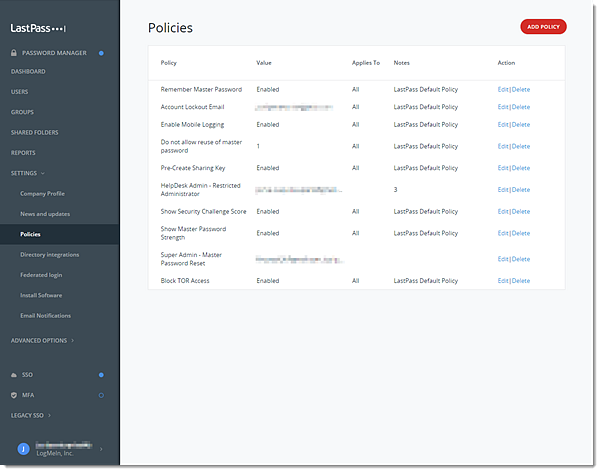
Task: Edit Pre-Create Sharing Key policy
Action: coord(503,168)
